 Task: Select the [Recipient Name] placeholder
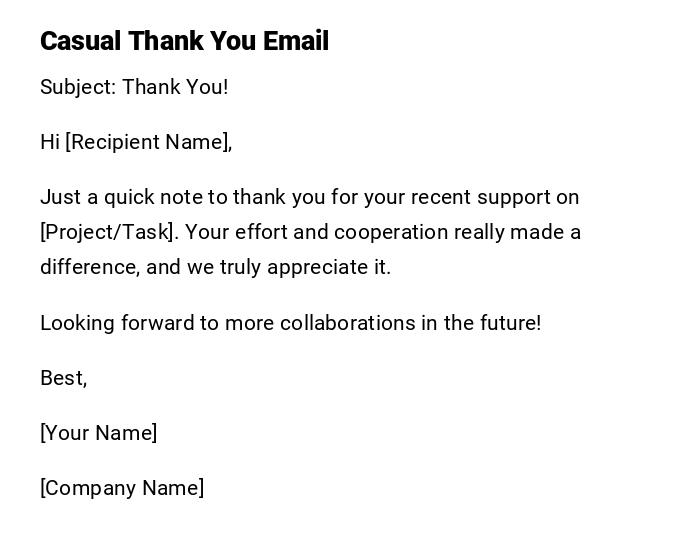(148, 142)
